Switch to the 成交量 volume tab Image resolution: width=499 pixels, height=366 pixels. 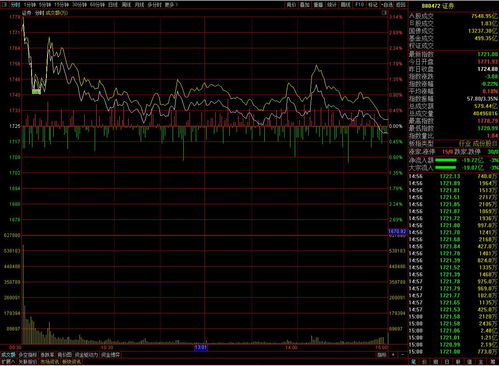(8, 355)
